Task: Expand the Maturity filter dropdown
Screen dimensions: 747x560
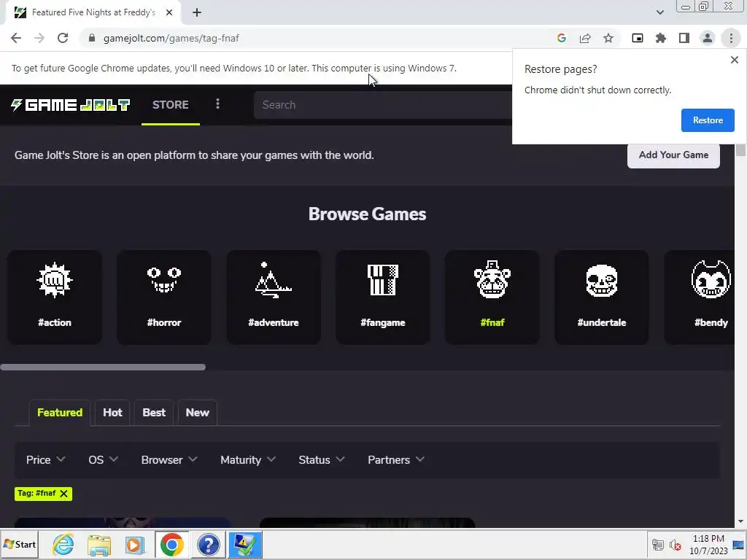Action: click(x=248, y=460)
